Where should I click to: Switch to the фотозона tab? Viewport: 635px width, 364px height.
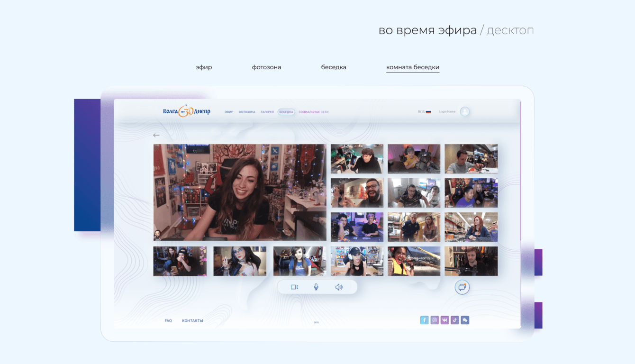(x=266, y=67)
